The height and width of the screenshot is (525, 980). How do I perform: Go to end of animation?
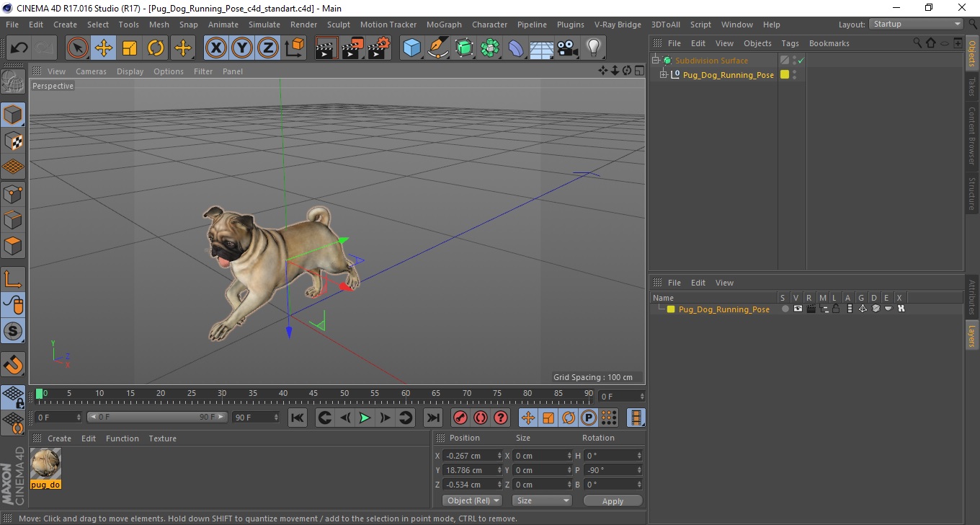coord(432,418)
